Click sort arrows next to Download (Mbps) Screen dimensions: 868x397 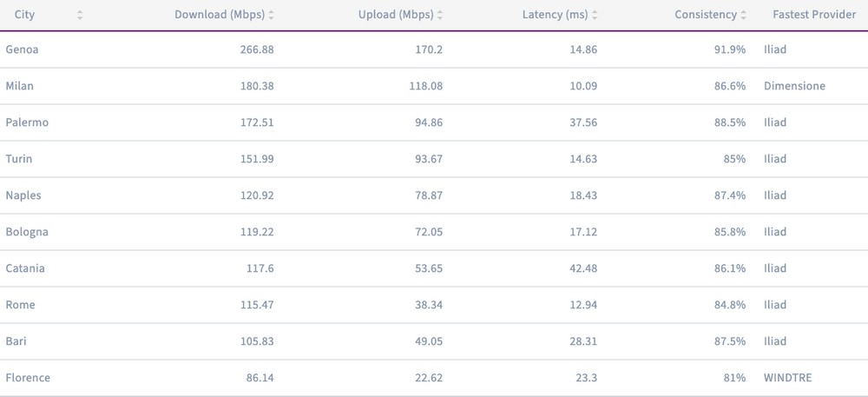click(x=272, y=15)
